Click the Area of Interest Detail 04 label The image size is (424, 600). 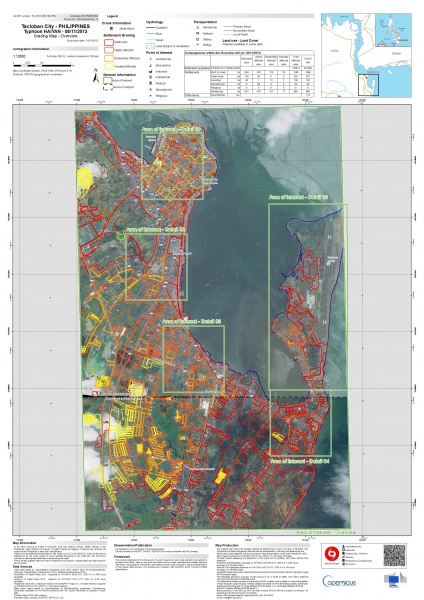300,461
